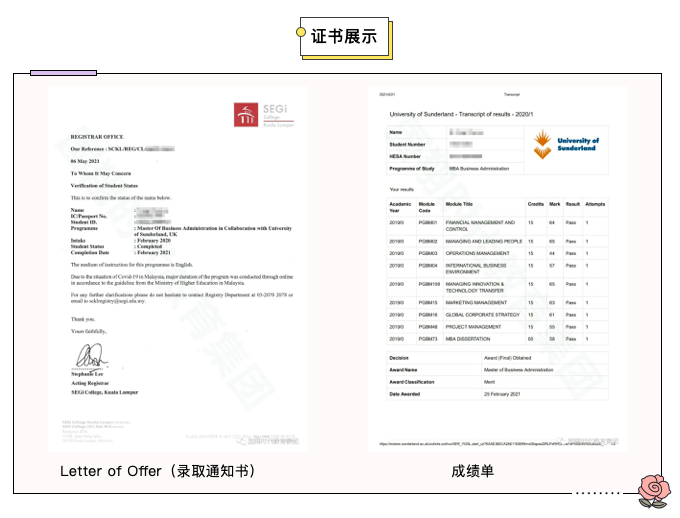Click the Intake value February 2020

[x=154, y=240]
